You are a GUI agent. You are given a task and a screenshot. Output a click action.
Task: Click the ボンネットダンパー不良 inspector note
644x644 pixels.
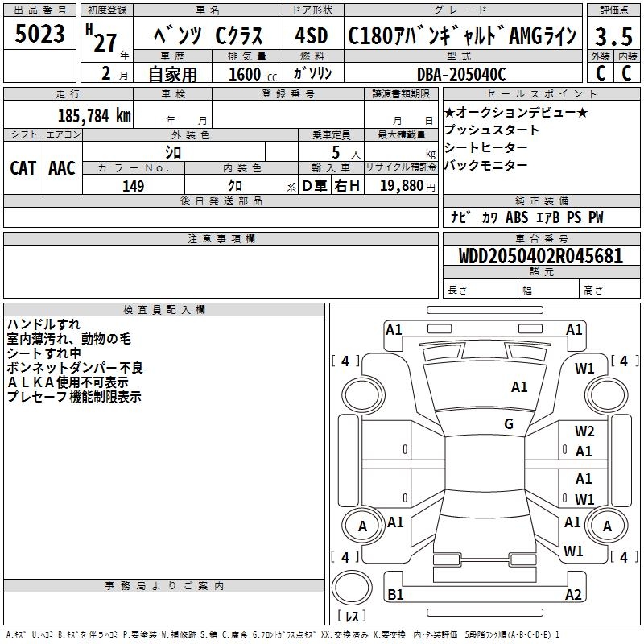coord(74,368)
